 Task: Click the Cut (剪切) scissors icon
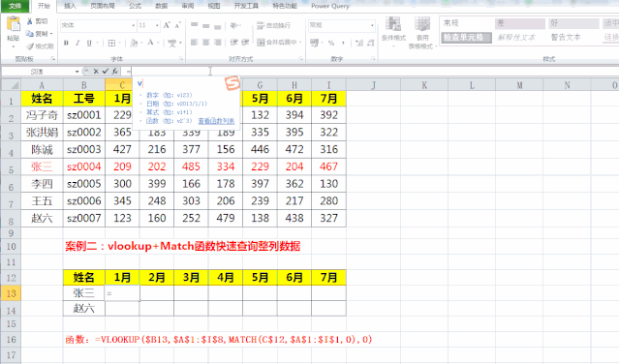click(x=30, y=21)
